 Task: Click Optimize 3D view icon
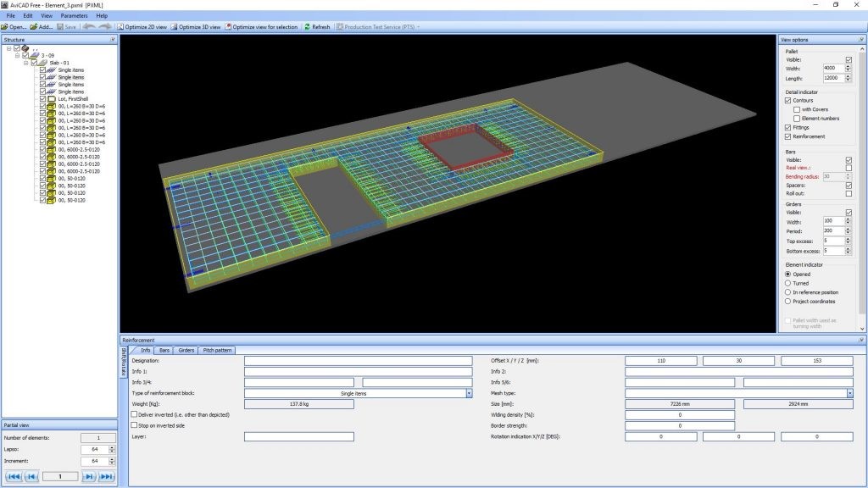pyautogui.click(x=174, y=26)
